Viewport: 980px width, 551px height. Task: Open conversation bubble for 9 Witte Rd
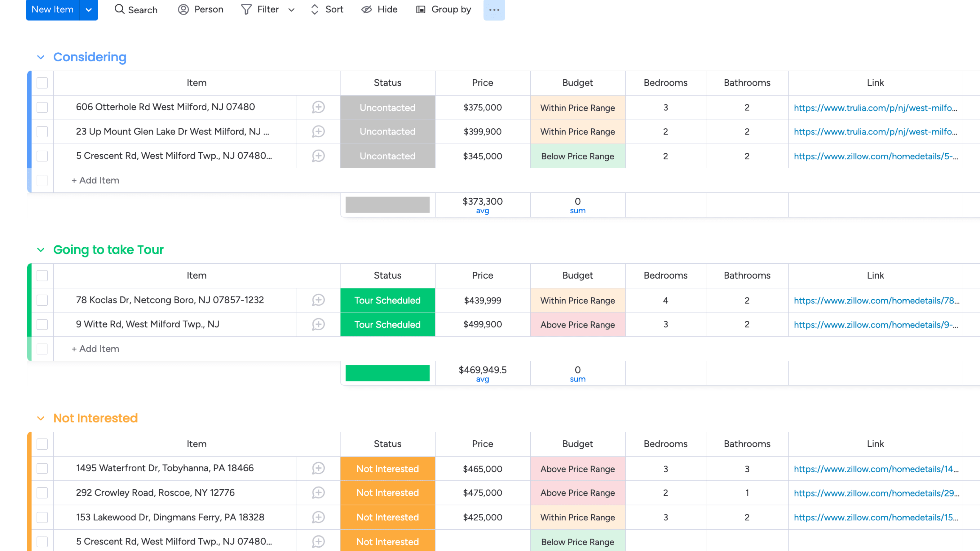318,324
